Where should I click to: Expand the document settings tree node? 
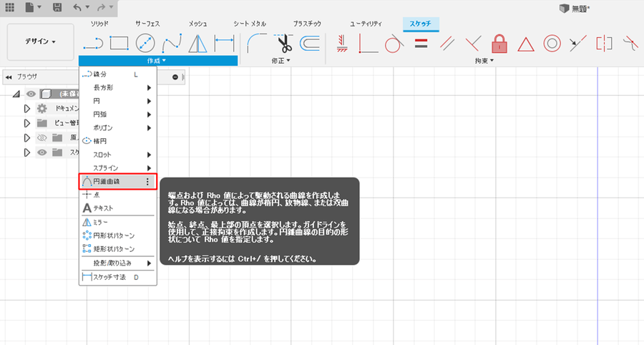pos(27,108)
